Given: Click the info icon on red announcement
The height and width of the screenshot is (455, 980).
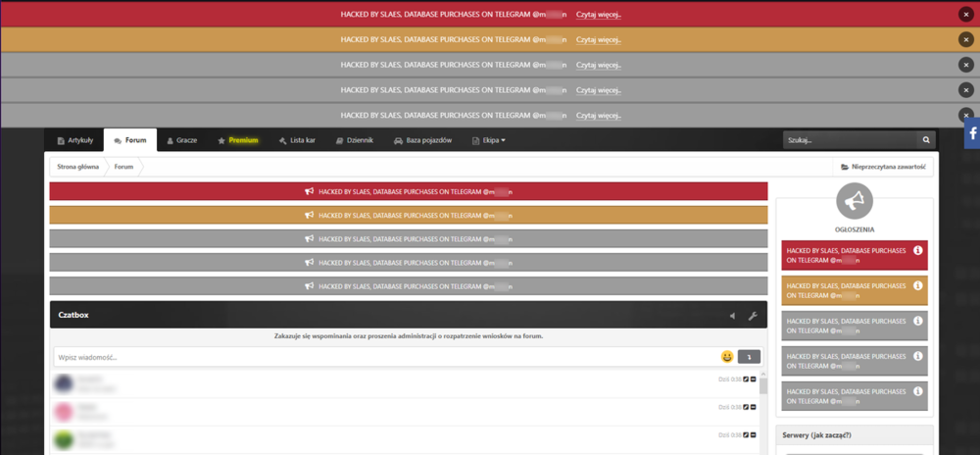Looking at the screenshot, I should 917,250.
